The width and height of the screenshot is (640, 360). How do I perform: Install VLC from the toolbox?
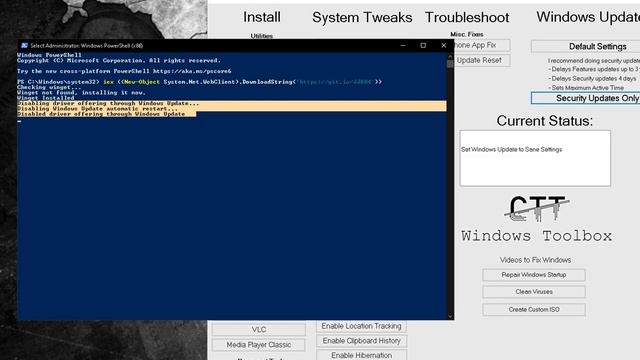(258, 329)
